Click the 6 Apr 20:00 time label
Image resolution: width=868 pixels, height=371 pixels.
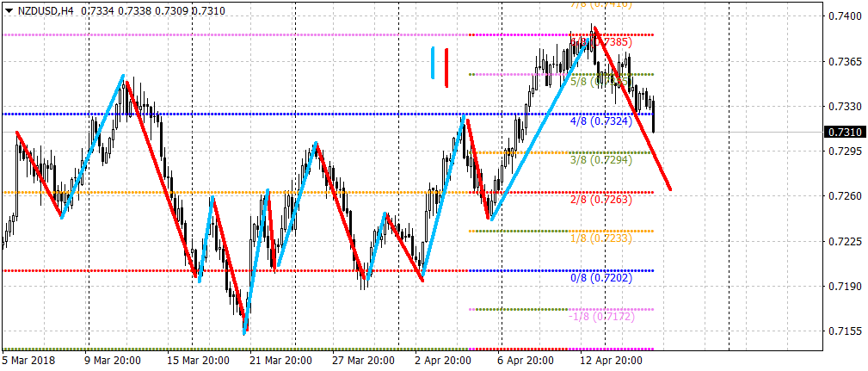[527, 361]
